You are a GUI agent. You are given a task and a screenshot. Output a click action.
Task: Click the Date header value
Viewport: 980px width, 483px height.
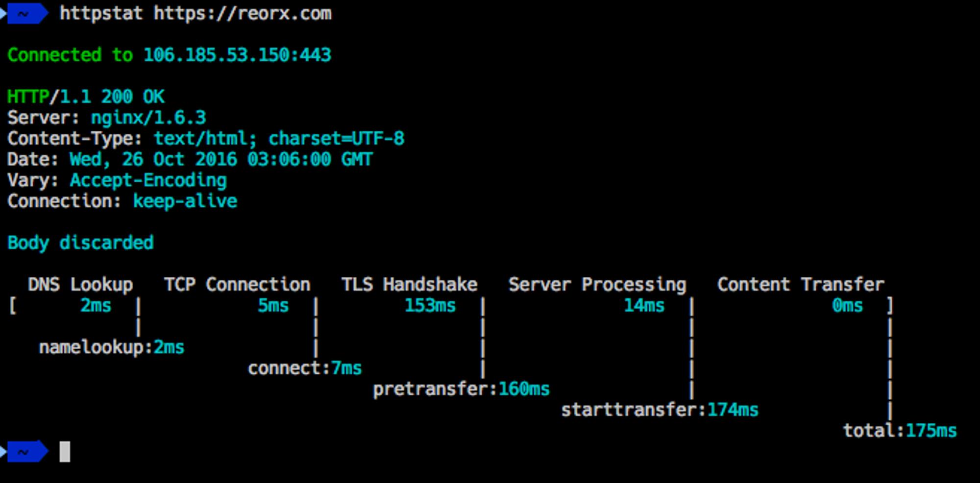coord(221,160)
